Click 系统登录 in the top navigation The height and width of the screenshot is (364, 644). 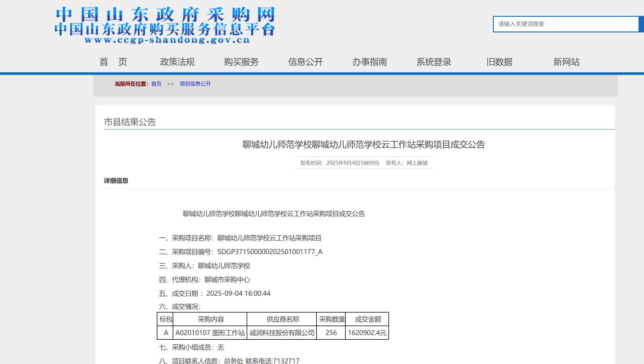(434, 62)
